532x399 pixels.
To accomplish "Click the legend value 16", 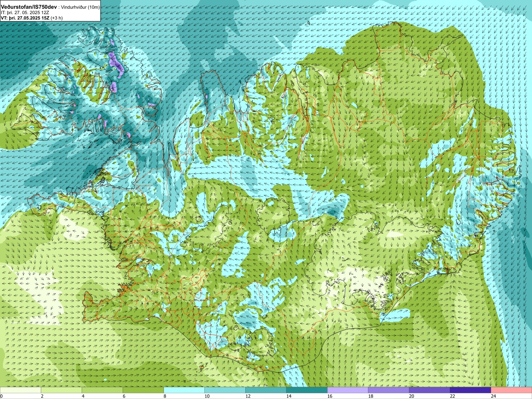I will (330, 396).
